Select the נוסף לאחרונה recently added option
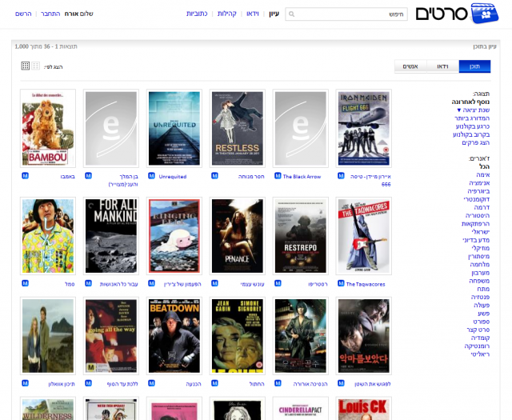512x420 pixels. pos(470,102)
